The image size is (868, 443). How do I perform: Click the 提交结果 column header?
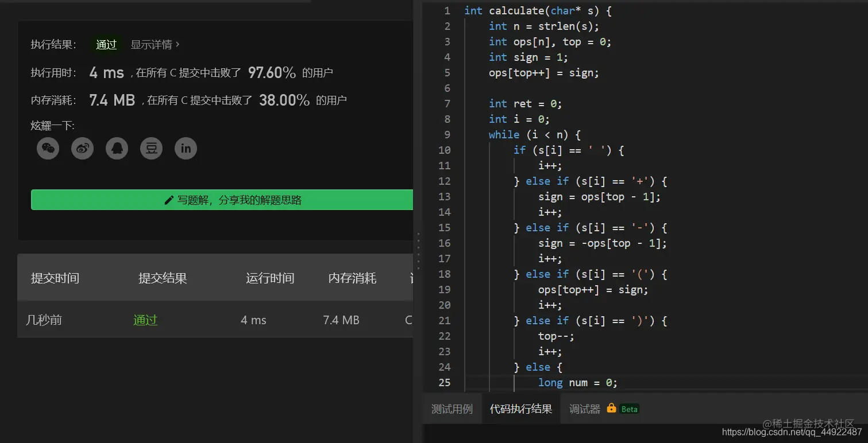coord(163,278)
